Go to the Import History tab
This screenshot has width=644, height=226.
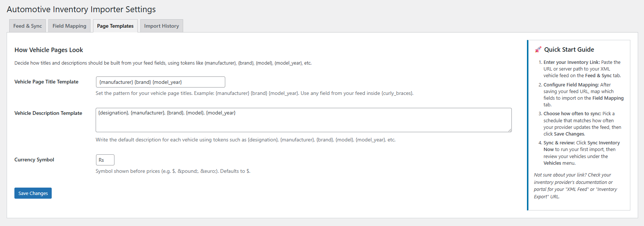coord(161,26)
